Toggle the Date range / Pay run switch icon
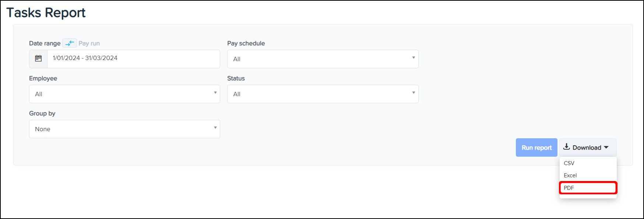644x219 pixels. click(x=70, y=43)
